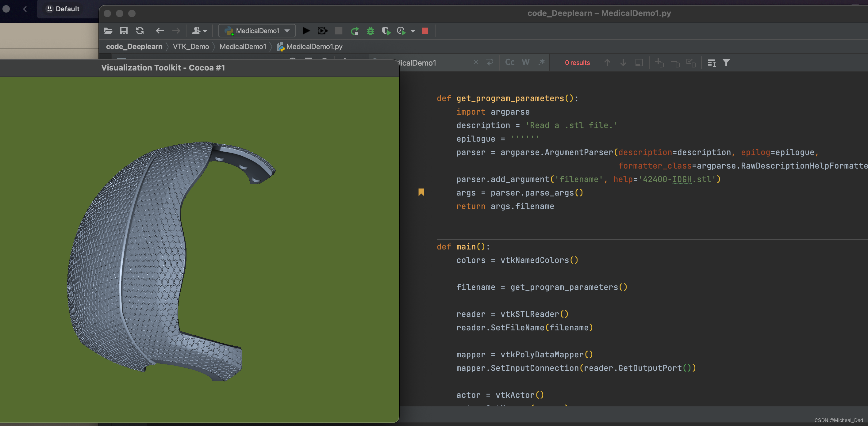The width and height of the screenshot is (868, 426).
Task: Click the code_Deeplearn breadcrumb root
Action: coord(134,47)
